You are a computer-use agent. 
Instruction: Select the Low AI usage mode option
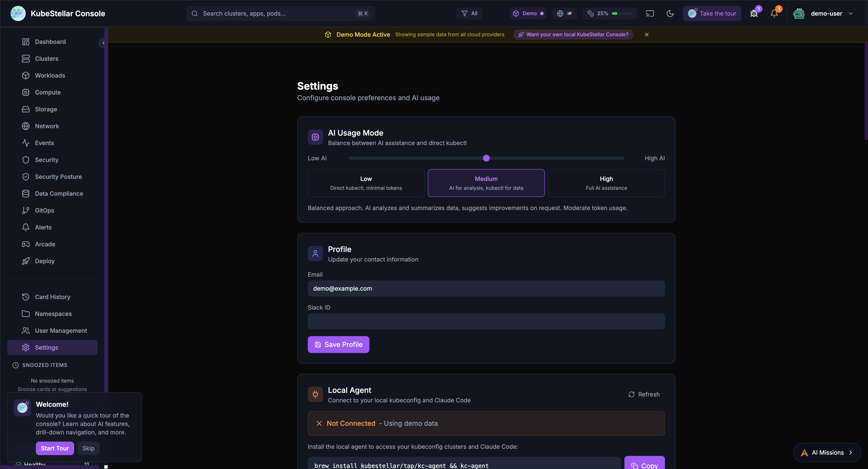click(366, 183)
